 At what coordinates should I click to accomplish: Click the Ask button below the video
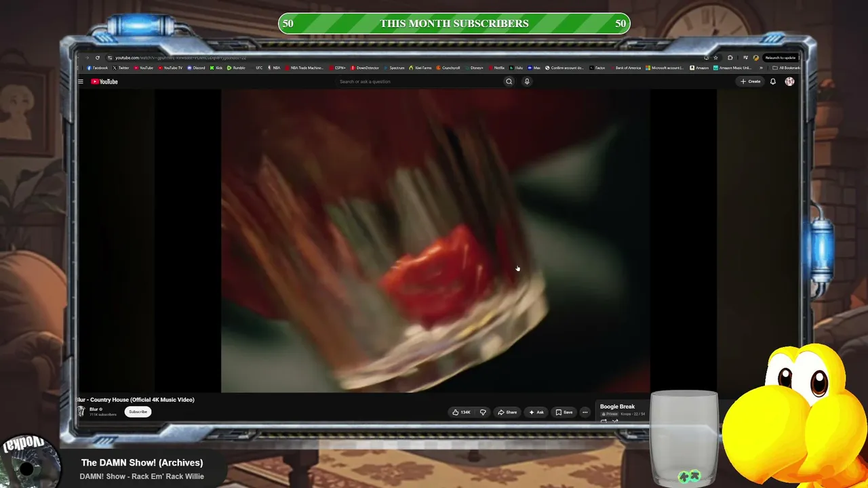536,412
